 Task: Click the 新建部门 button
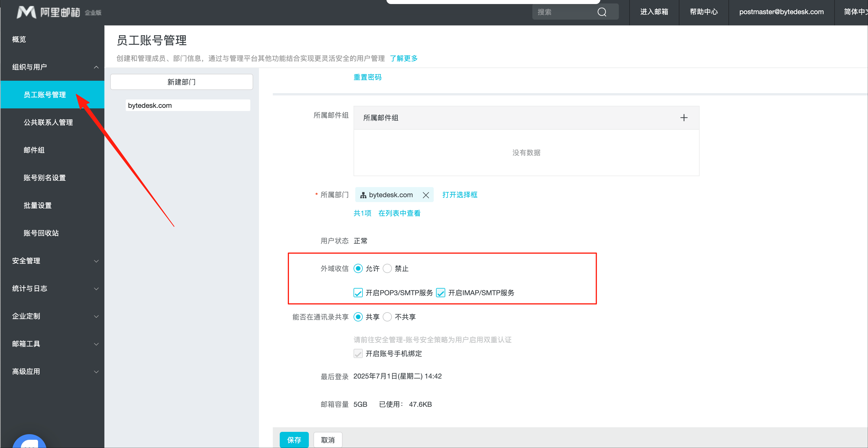181,82
